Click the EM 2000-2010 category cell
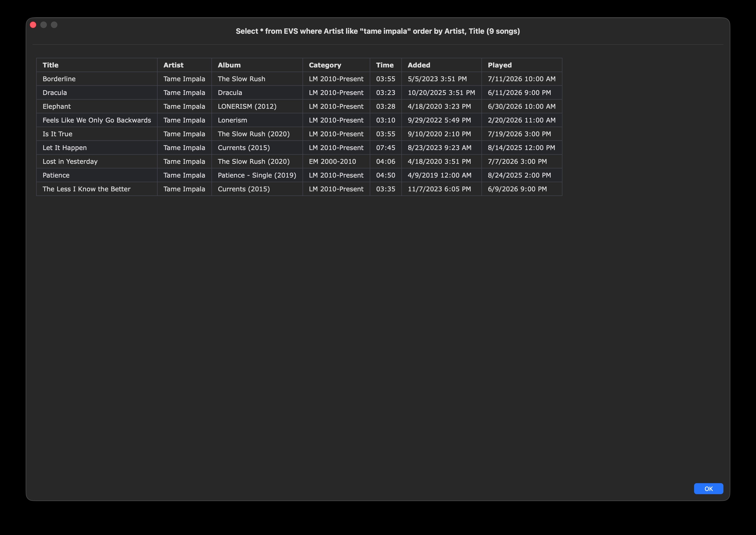756x535 pixels. pos(336,162)
